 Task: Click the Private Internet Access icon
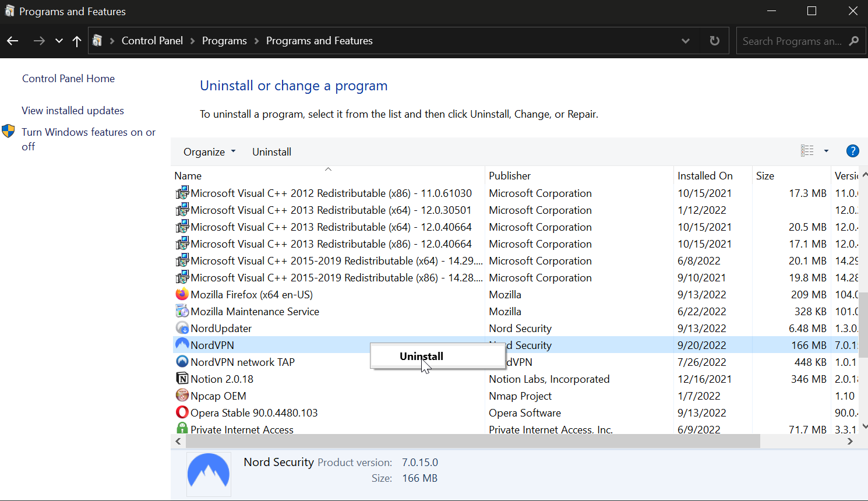(182, 428)
